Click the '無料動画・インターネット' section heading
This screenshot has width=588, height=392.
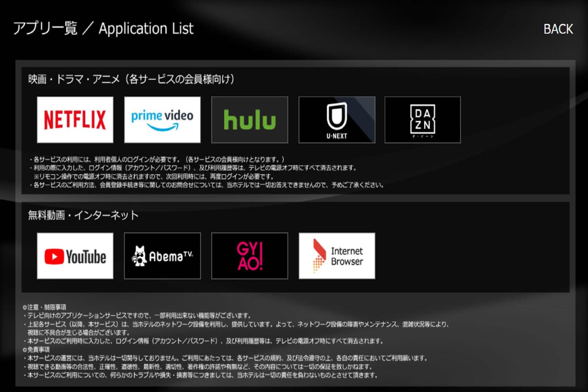click(x=83, y=215)
